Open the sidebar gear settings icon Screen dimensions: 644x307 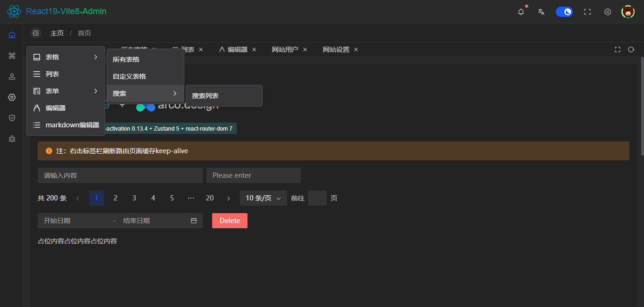pyautogui.click(x=12, y=97)
